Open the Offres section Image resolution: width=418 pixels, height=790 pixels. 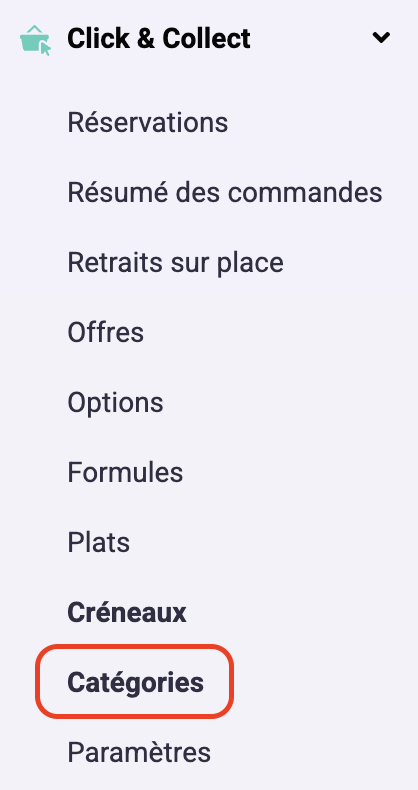pyautogui.click(x=105, y=333)
